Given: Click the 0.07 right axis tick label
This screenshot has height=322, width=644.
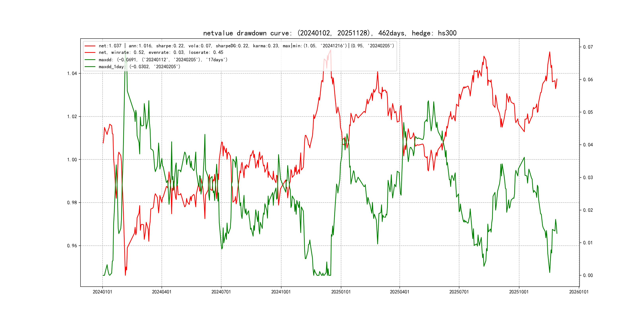Looking at the screenshot, I should [588, 47].
